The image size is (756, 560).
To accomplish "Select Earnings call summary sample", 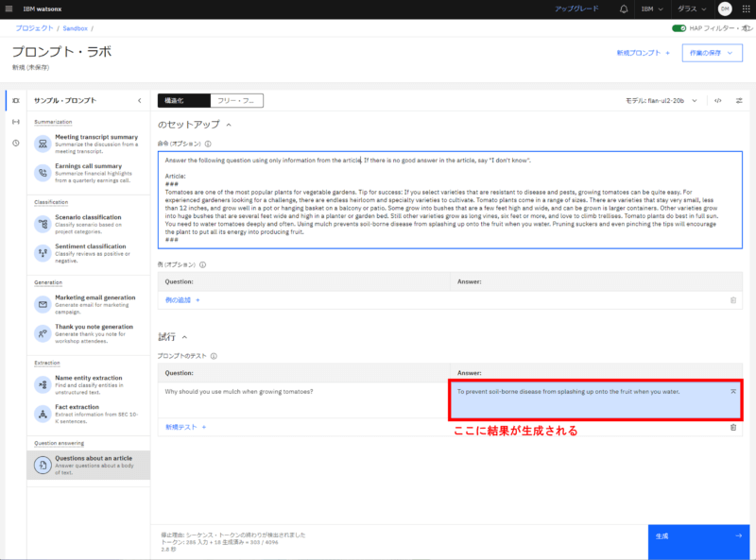I will (x=88, y=173).
